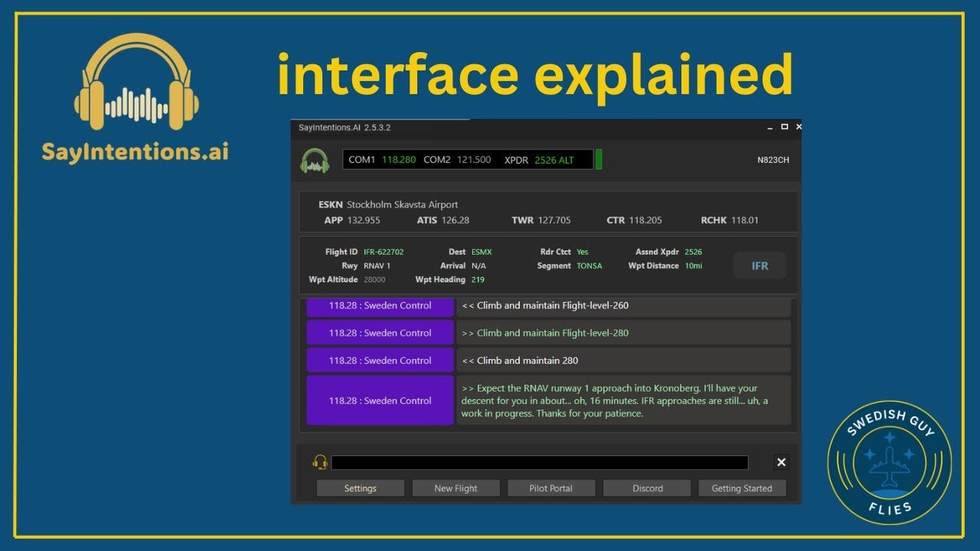Click Segment value TONSA
The height and width of the screenshot is (551, 980).
[590, 266]
